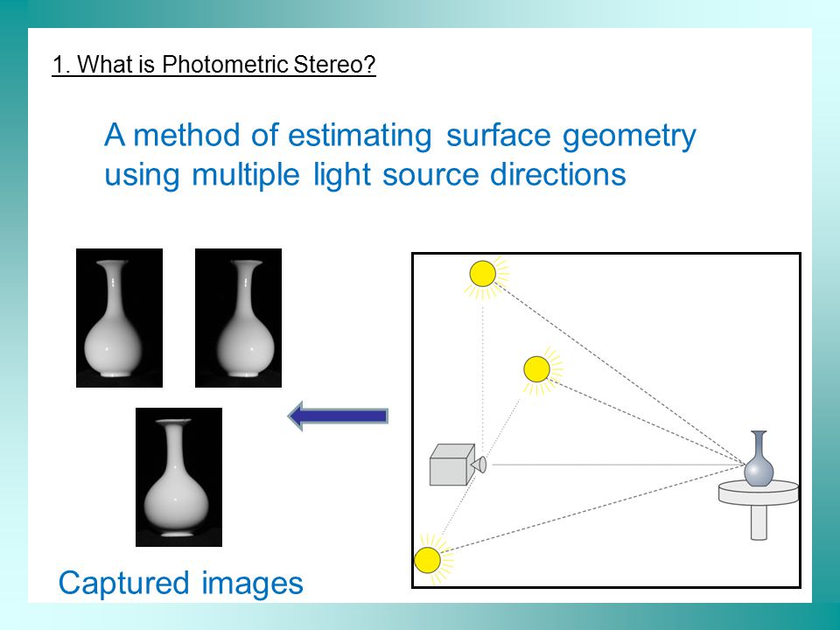Click the gray pedestal under the vase
Viewport: 840px width, 630px height.
tap(759, 509)
